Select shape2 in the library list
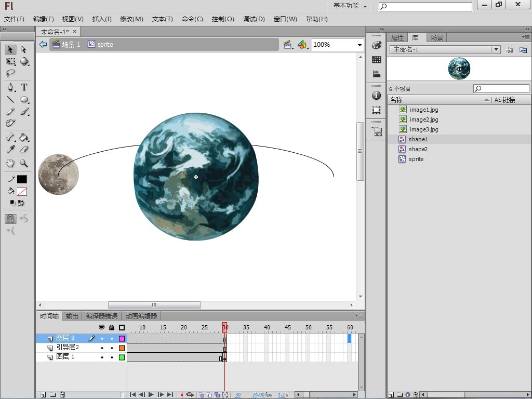 418,149
